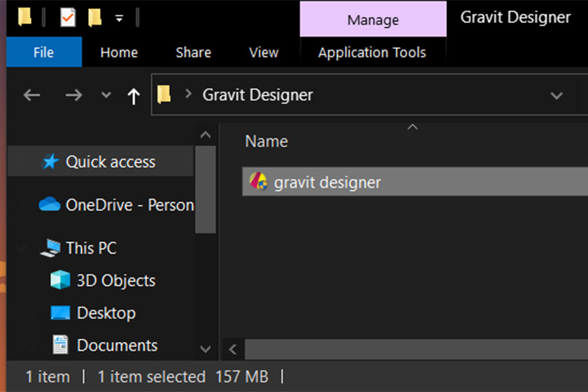
Task: Open the folder icon in the title bar
Action: pyautogui.click(x=25, y=17)
